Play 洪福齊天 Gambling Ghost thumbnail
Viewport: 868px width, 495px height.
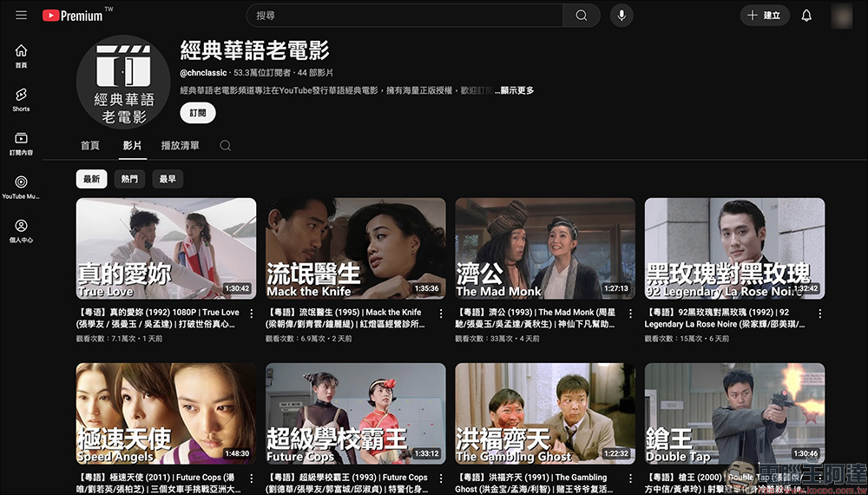[x=545, y=413]
